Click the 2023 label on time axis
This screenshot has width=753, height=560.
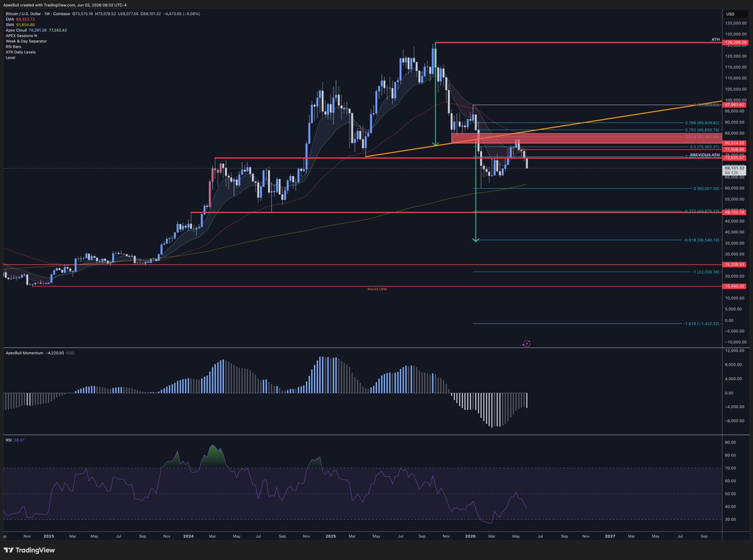coord(48,537)
